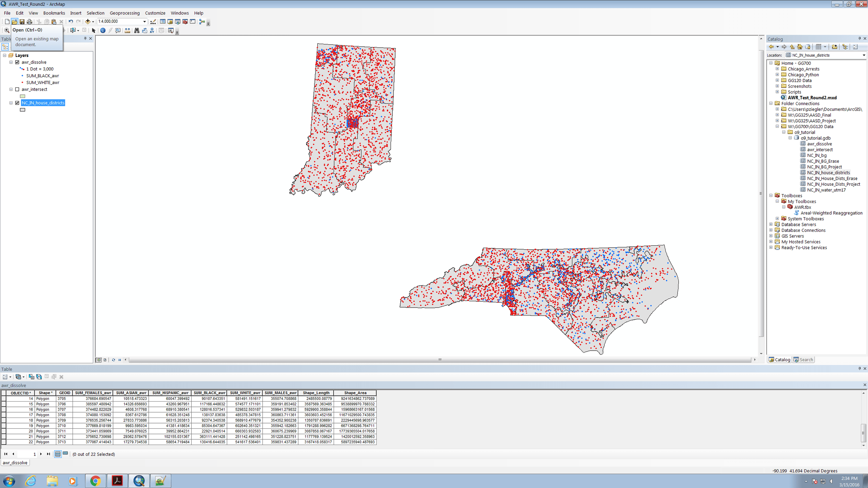Select the awr_dissolve table tab
Image resolution: width=868 pixels, height=488 pixels.
click(x=15, y=463)
